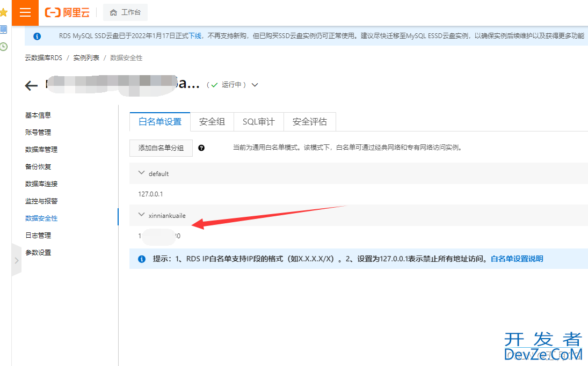Open 账号管理 in the sidebar
Image resolution: width=588 pixels, height=366 pixels.
pyautogui.click(x=38, y=132)
